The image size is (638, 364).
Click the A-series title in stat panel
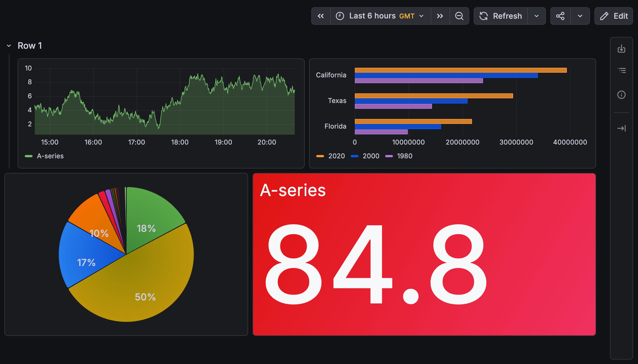tap(293, 190)
